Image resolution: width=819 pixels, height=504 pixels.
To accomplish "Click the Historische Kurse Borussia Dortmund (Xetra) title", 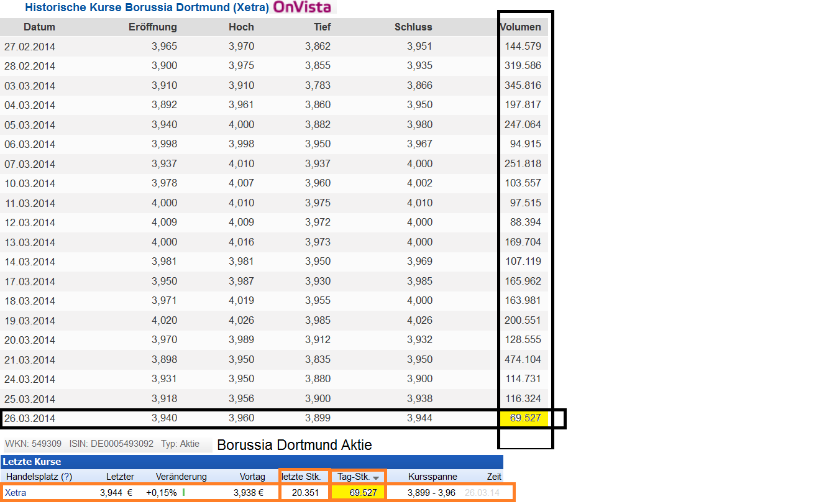I will (x=147, y=7).
